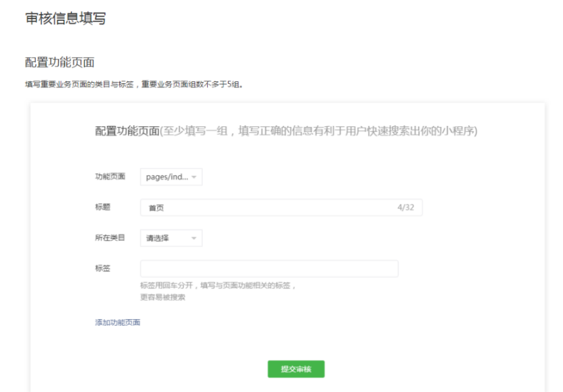Click the card title 配置功能页面(至少填写一组...)

[286, 131]
